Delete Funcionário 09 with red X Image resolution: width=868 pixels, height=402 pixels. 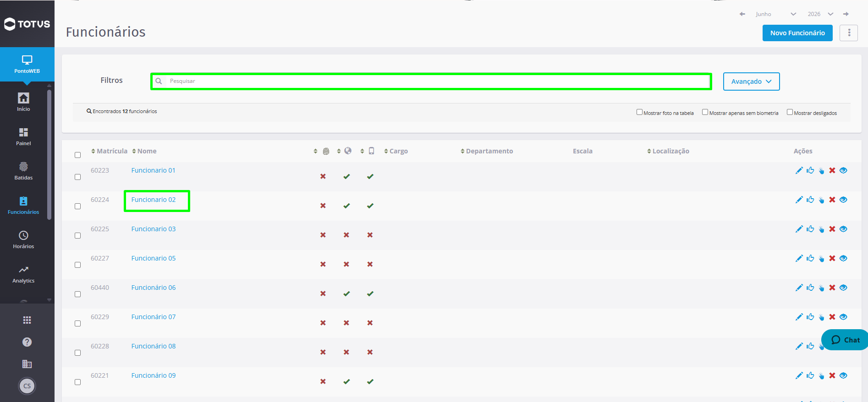(832, 375)
